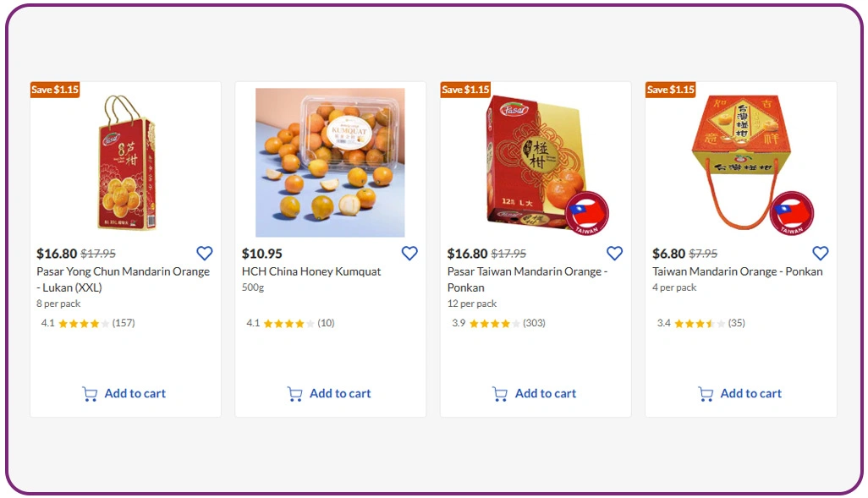This screenshot has width=868, height=498.
Task: Toggle the wishlist heart for the 4-pack Ponkan
Action: pyautogui.click(x=820, y=253)
